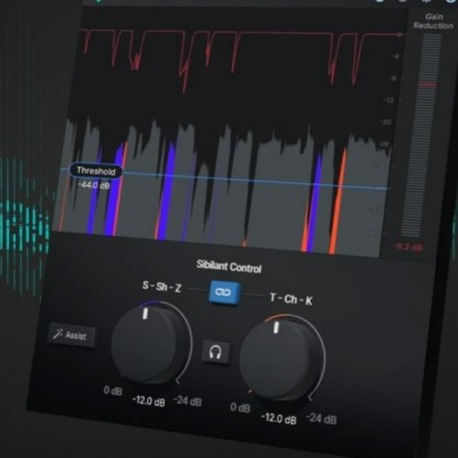The width and height of the screenshot is (458, 458).
Task: Click the -24 dB label under the S-Sh-Z knob
Action: pyautogui.click(x=188, y=401)
